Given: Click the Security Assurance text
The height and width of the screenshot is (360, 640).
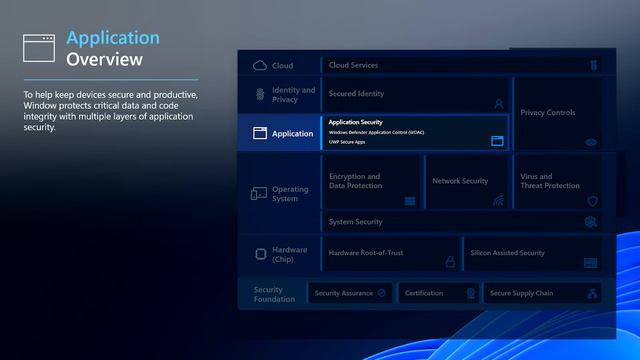Looking at the screenshot, I should pos(344,293).
